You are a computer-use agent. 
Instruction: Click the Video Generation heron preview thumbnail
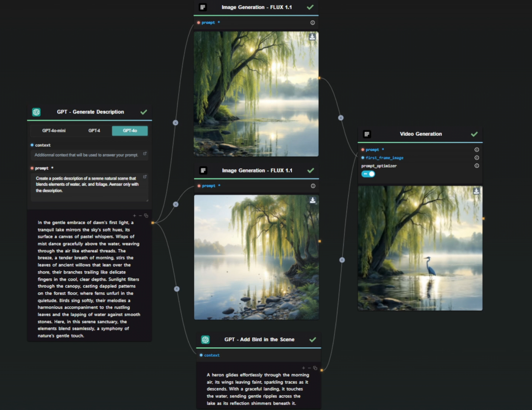coord(420,248)
